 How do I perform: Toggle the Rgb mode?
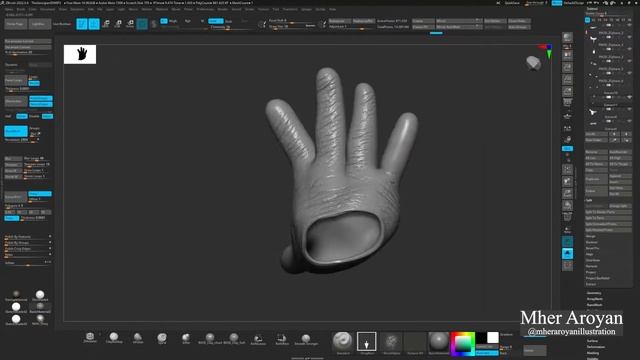(x=188, y=21)
